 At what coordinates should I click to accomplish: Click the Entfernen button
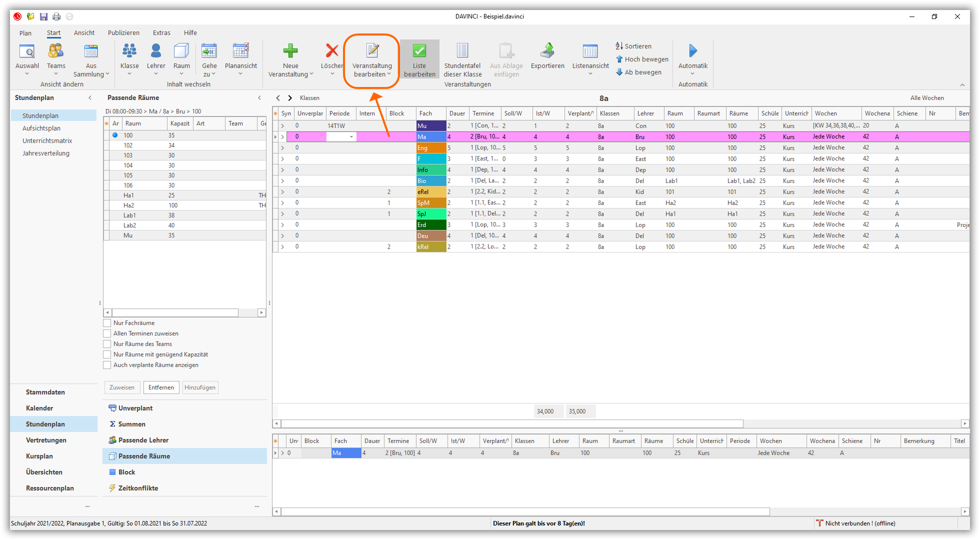point(161,387)
